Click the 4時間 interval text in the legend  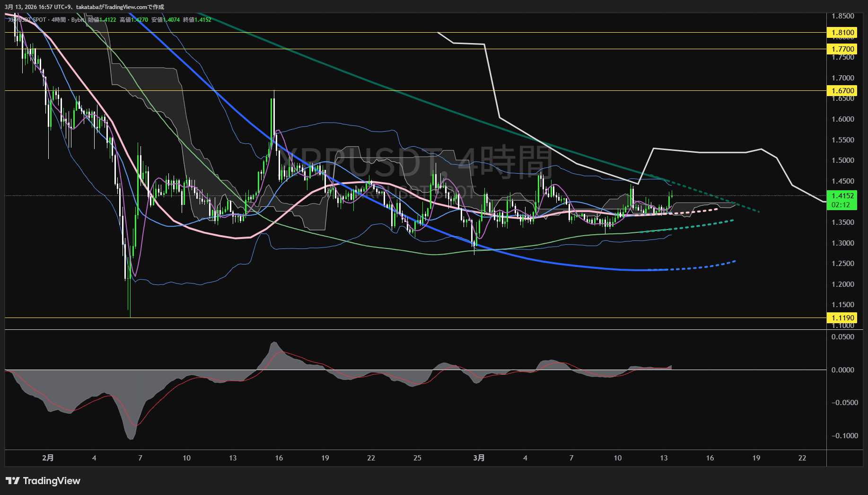pos(59,20)
